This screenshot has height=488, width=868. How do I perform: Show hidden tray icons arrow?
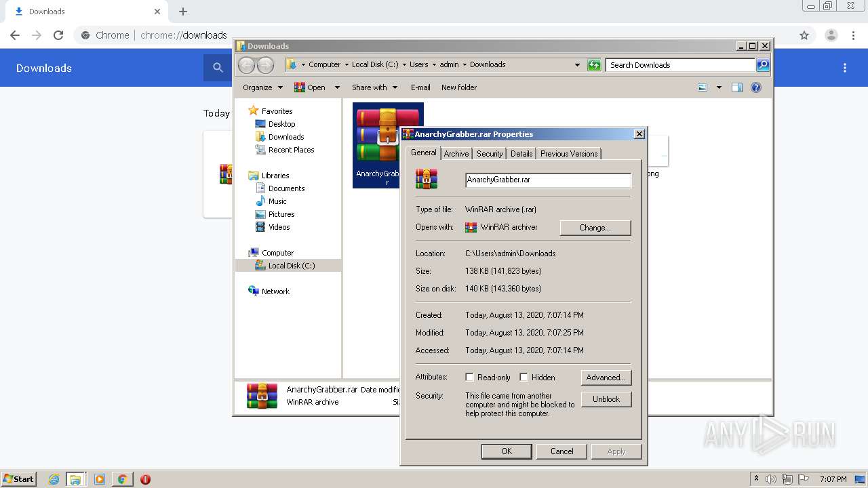tap(757, 479)
